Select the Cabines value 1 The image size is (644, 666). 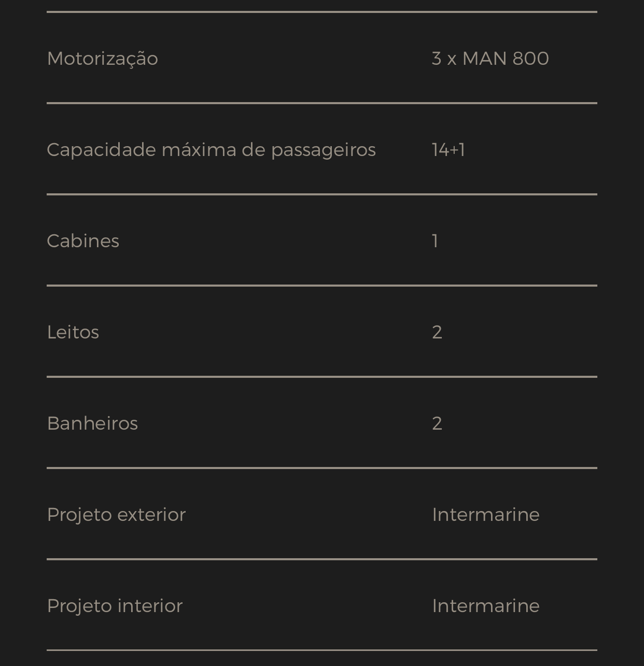(435, 241)
